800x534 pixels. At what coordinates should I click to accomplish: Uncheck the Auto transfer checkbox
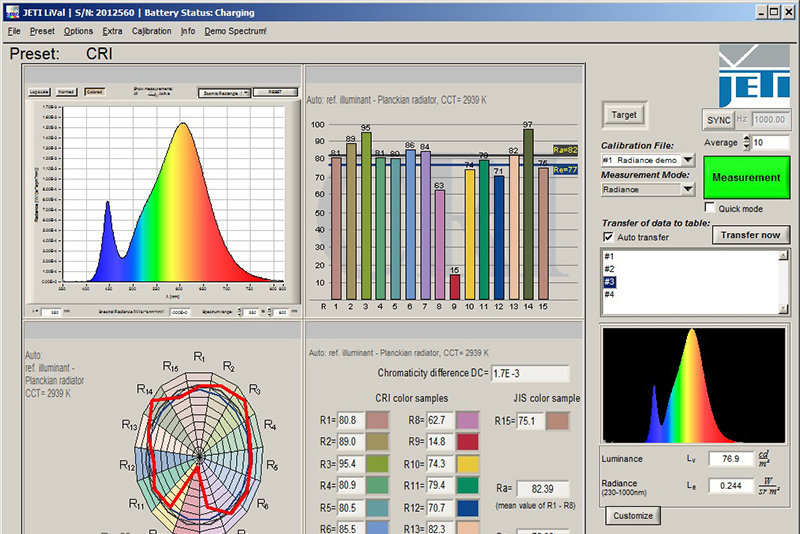[x=608, y=237]
